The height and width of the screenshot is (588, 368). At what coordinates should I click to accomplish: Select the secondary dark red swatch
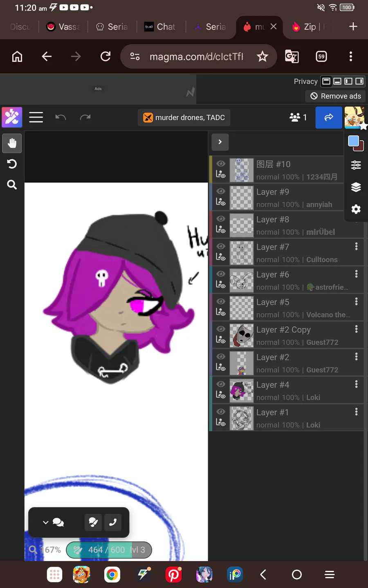361,147
